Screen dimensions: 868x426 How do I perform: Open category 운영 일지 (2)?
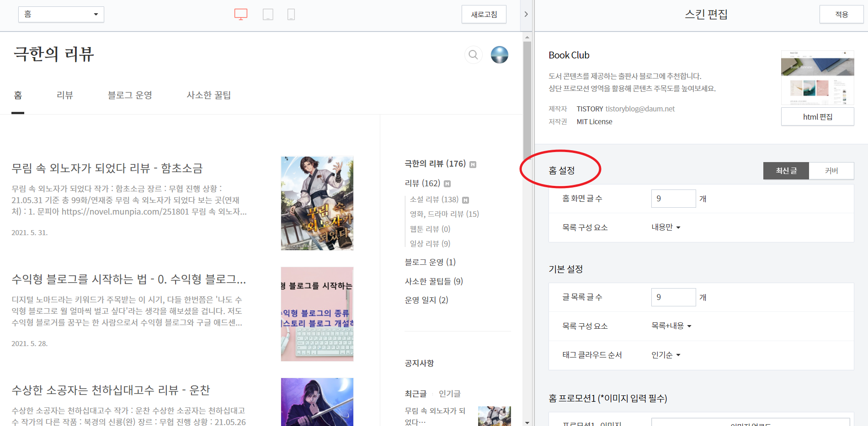(x=426, y=300)
